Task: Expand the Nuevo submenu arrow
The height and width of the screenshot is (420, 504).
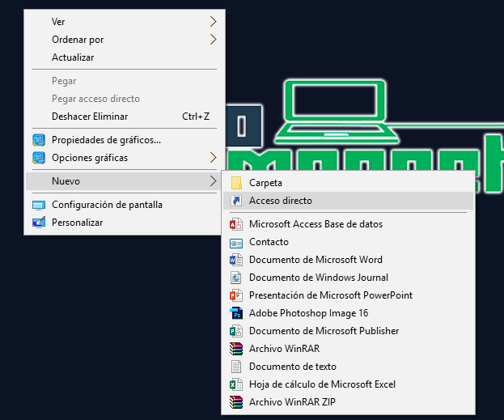Action: pos(213,181)
